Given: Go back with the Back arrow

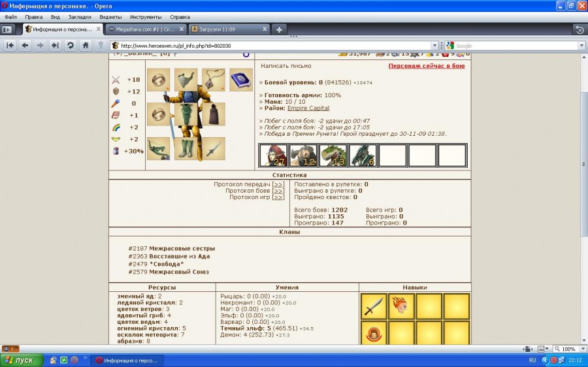Looking at the screenshot, I should (x=25, y=45).
